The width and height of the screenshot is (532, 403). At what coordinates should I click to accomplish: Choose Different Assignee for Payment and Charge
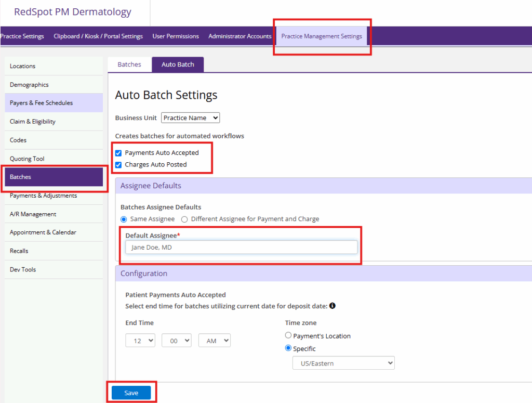184,219
